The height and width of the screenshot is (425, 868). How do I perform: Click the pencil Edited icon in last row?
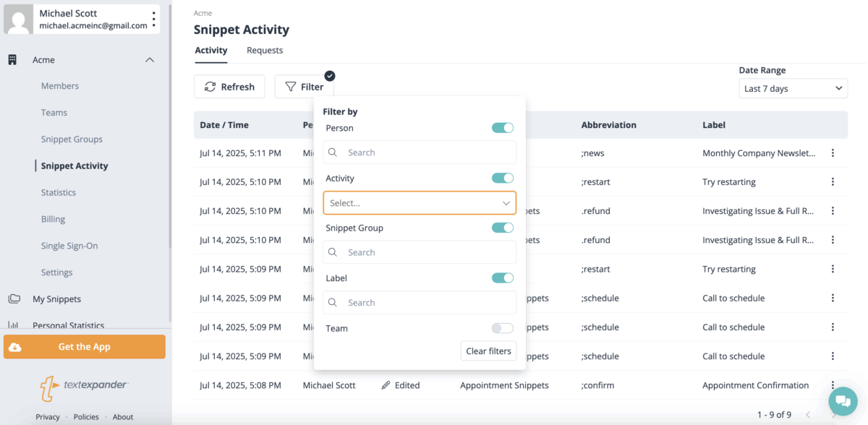(x=386, y=385)
